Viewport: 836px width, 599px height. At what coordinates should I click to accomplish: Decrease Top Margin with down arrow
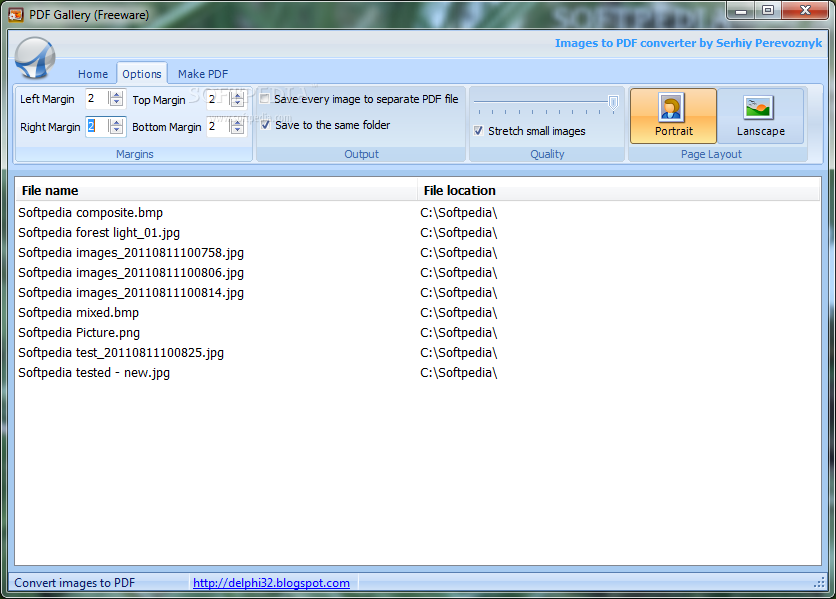(x=237, y=103)
